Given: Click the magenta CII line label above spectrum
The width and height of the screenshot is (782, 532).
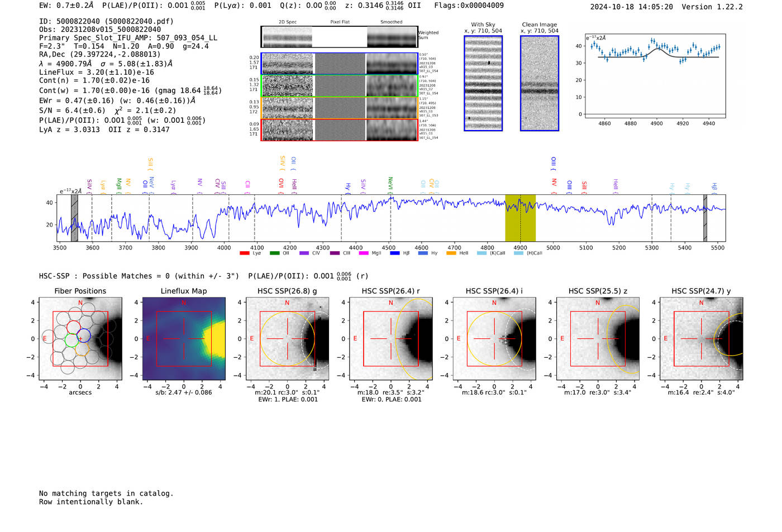Looking at the screenshot, I should [247, 186].
